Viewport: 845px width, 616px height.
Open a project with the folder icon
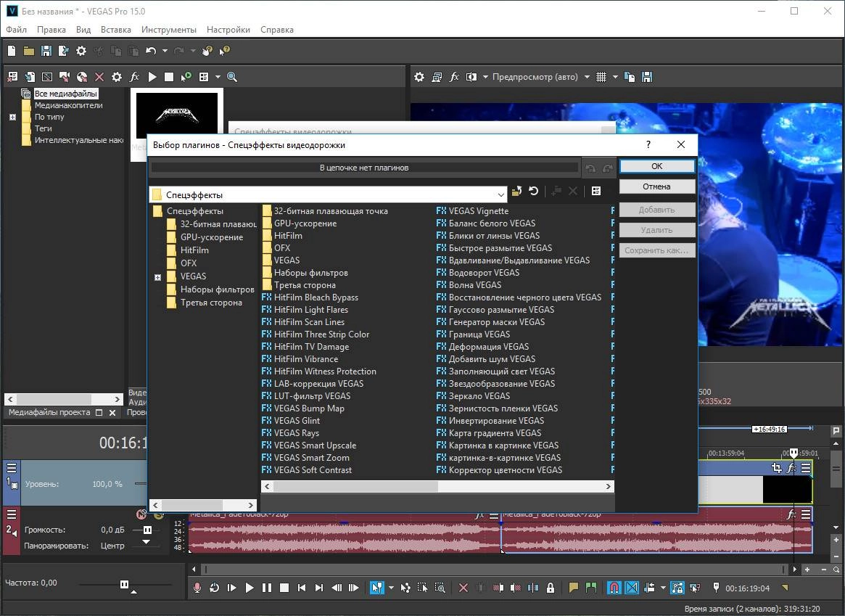tap(28, 51)
